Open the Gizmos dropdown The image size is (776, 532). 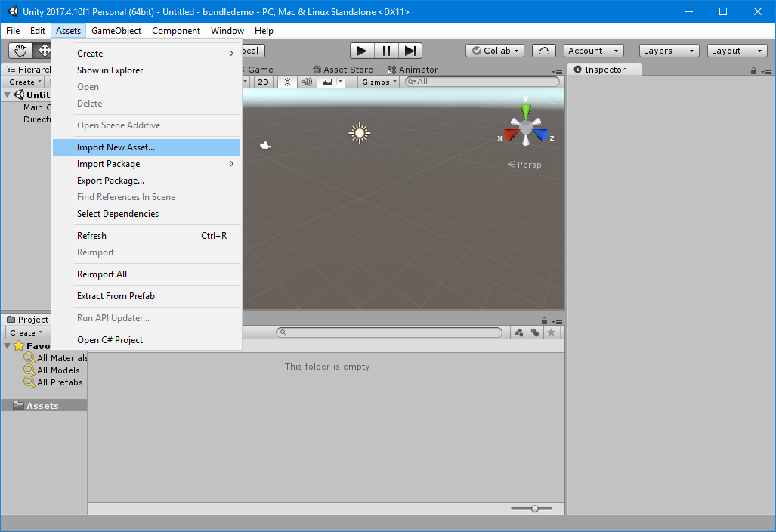tap(379, 82)
